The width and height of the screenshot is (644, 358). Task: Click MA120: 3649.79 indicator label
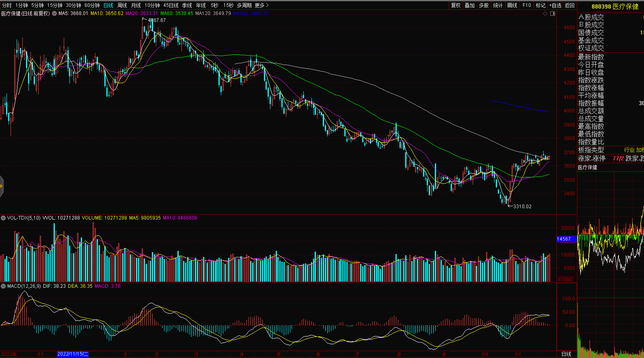[213, 13]
